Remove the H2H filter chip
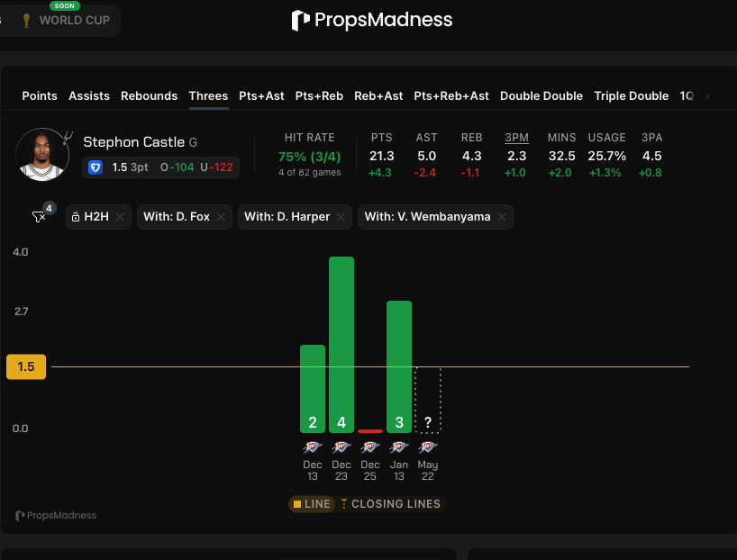 coord(120,217)
